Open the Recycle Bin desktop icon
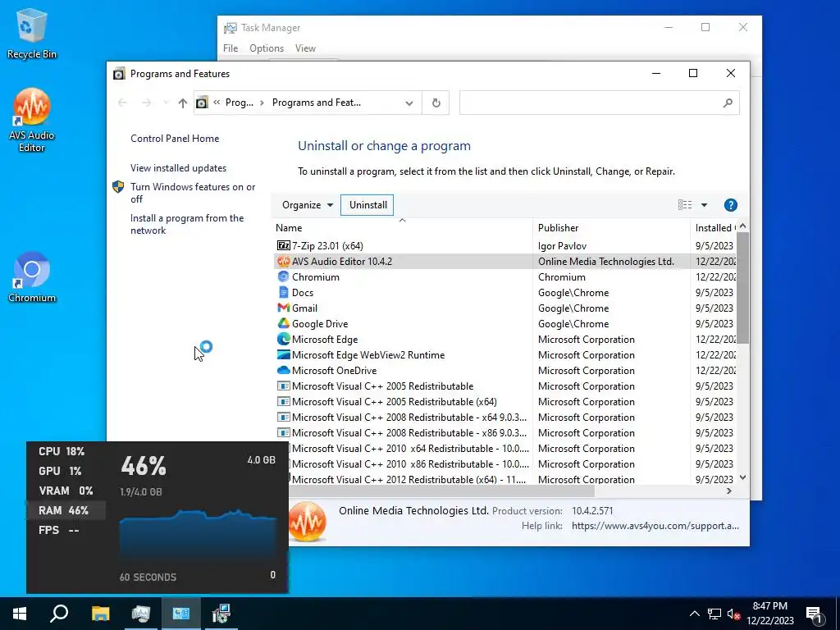The height and width of the screenshot is (630, 840). click(31, 34)
